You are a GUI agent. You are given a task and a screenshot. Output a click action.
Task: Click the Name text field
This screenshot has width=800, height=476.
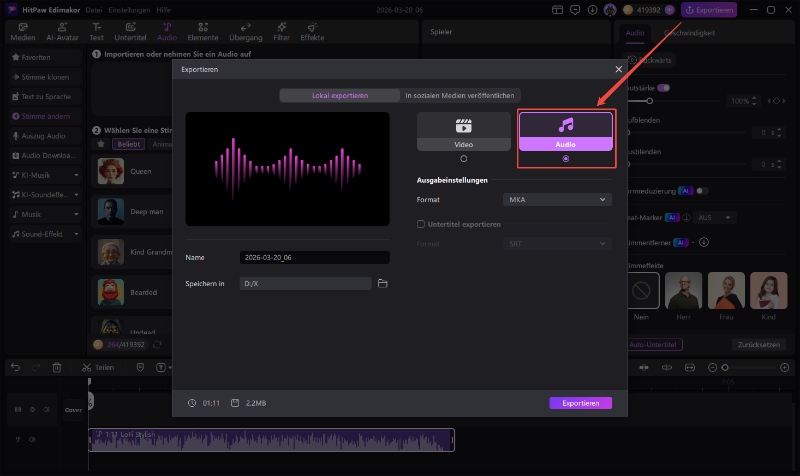click(314, 258)
